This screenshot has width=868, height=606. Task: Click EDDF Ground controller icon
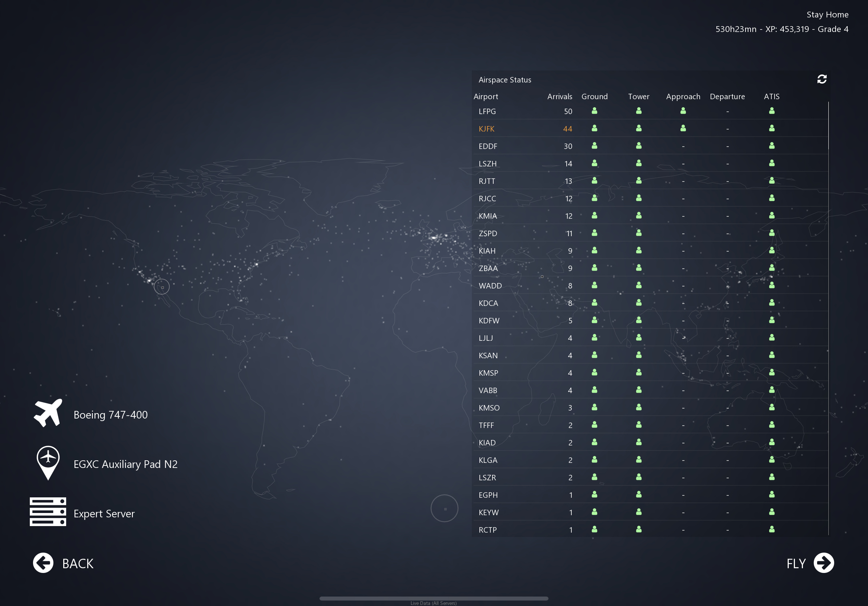click(594, 146)
